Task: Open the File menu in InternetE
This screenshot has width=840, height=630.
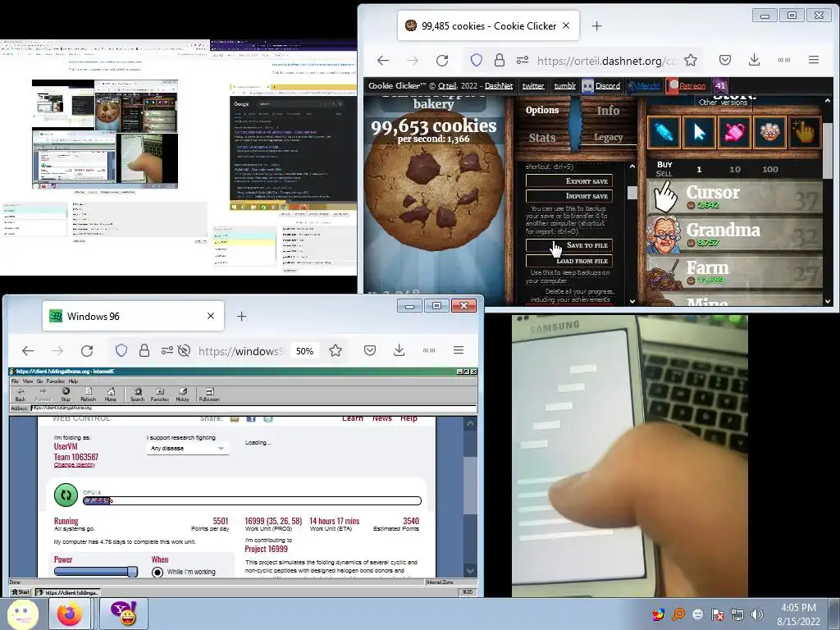Action: coord(15,381)
